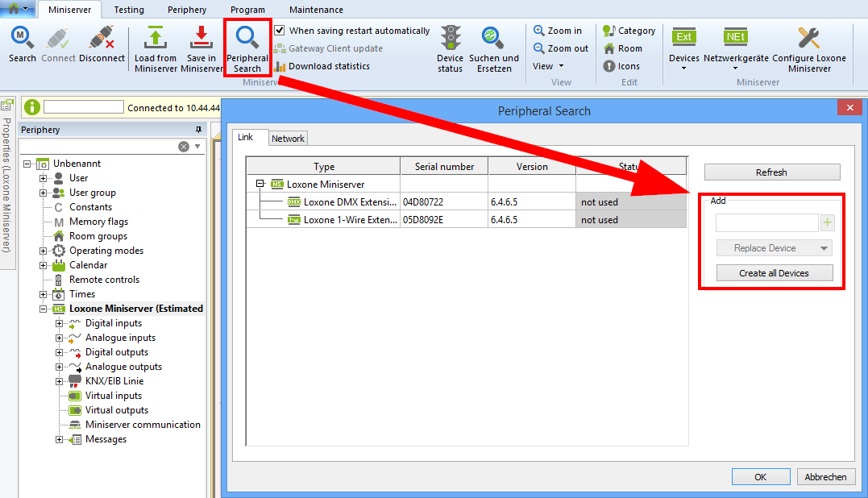Click the green plus Add button
The image size is (868, 498).
click(828, 222)
